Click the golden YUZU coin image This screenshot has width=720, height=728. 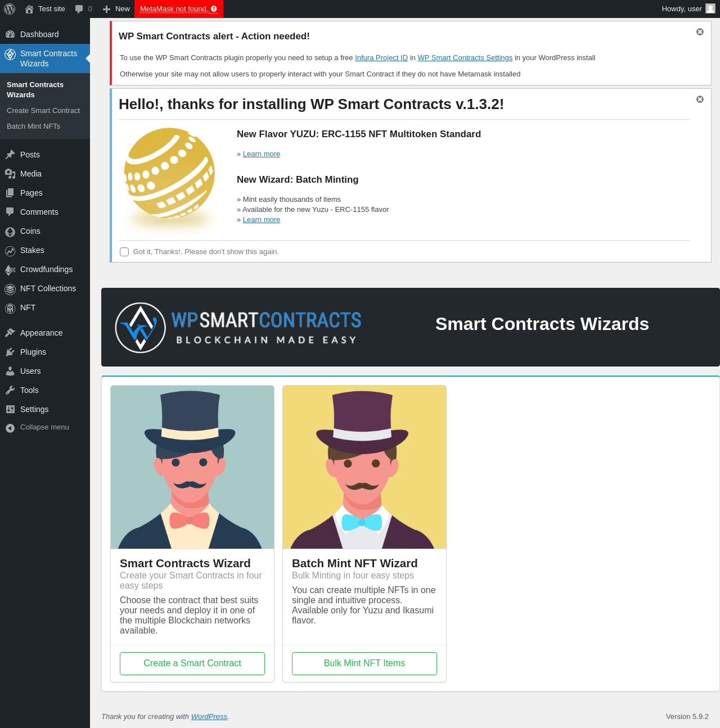[169, 179]
